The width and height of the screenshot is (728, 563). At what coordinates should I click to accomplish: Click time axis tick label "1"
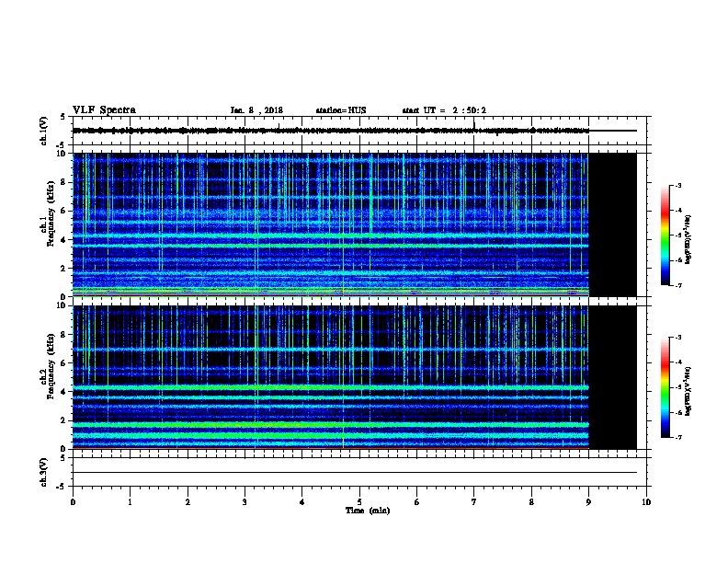[x=130, y=502]
